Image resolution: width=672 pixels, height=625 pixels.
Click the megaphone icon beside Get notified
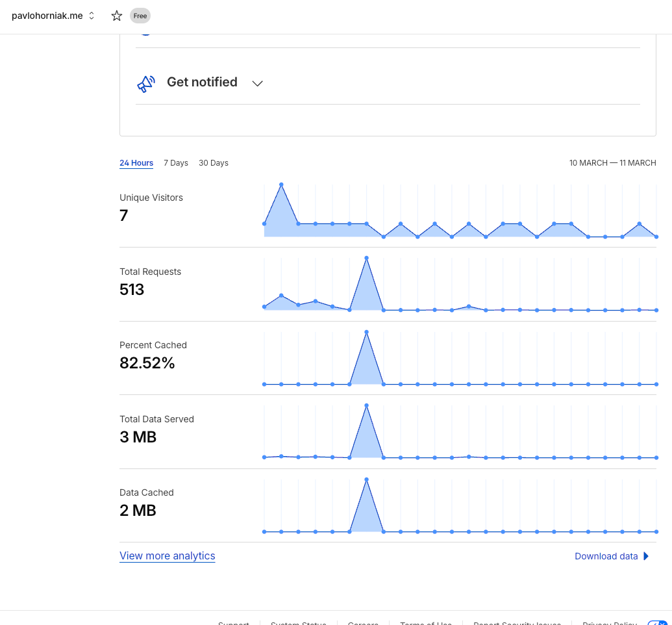pyautogui.click(x=145, y=83)
